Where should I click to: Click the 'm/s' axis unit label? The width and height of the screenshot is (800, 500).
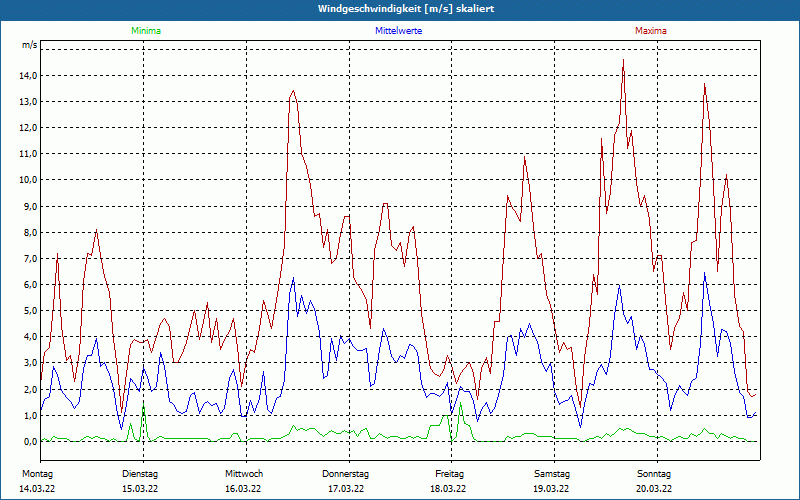point(29,45)
